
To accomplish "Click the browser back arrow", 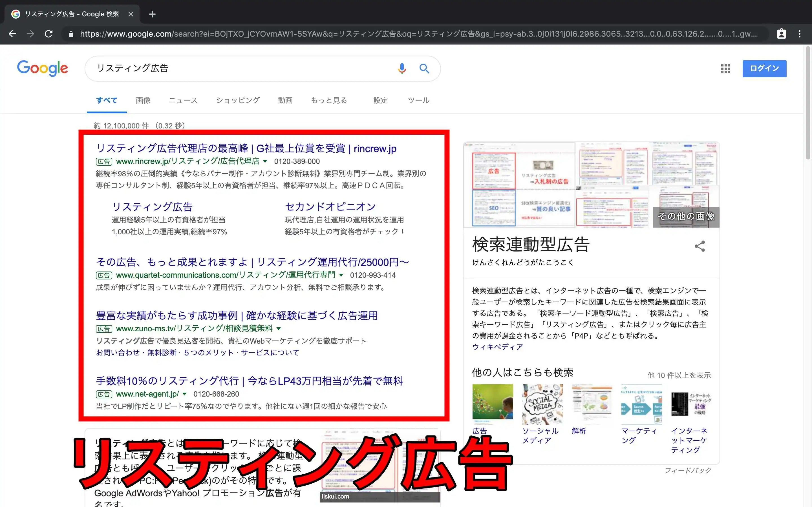I will (x=12, y=34).
